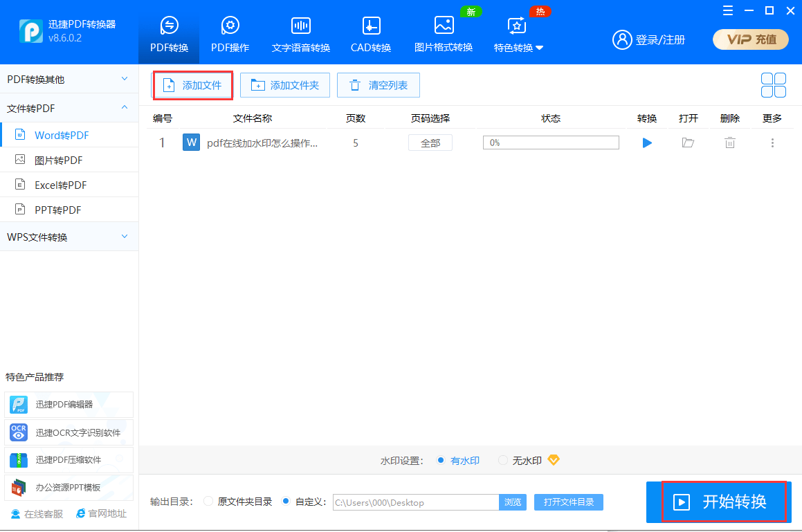Open 迅捷PDF压缩软件 product recommendation
This screenshot has height=532, width=802.
click(x=69, y=460)
